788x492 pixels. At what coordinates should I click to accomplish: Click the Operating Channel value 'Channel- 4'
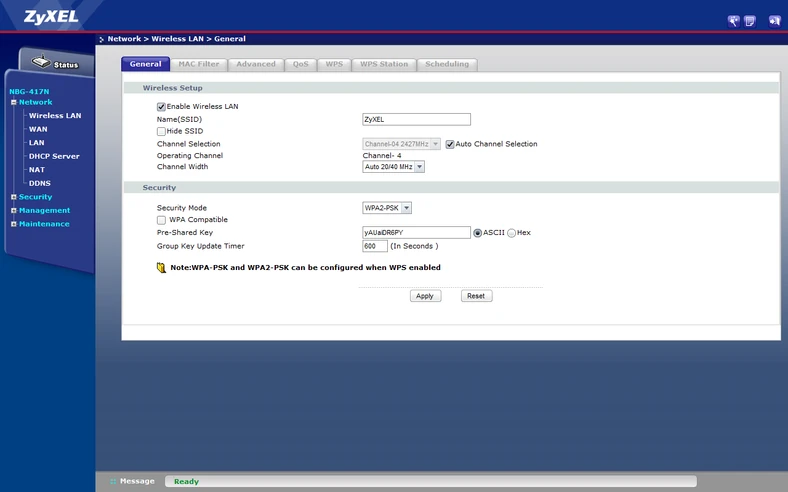coord(382,156)
